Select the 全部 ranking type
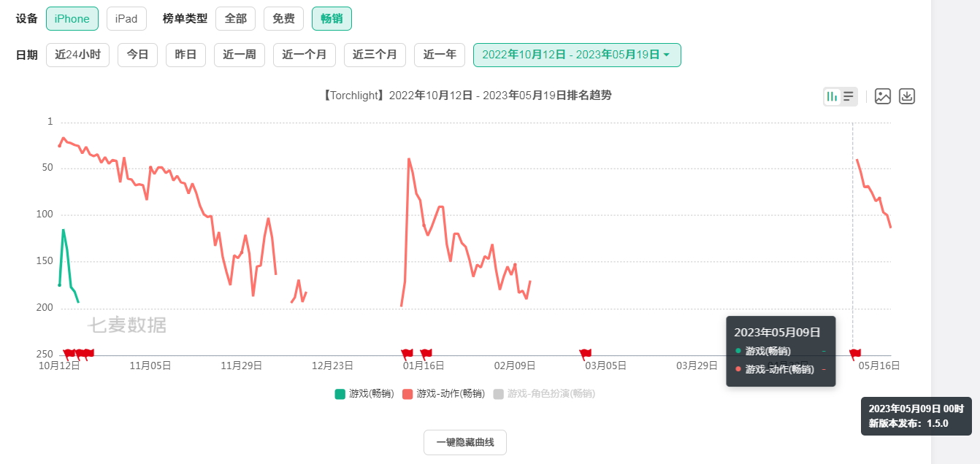This screenshot has width=980, height=464. [235, 18]
